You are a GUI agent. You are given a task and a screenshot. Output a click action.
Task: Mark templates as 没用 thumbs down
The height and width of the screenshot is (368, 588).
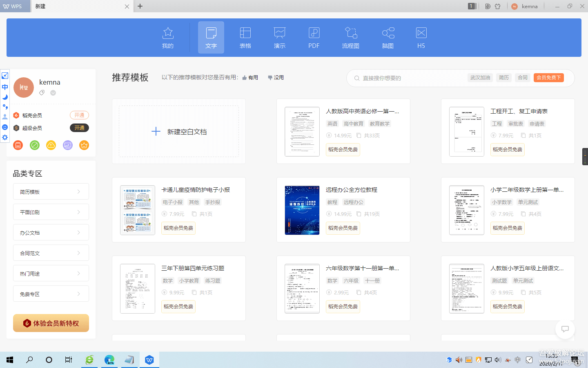point(276,78)
